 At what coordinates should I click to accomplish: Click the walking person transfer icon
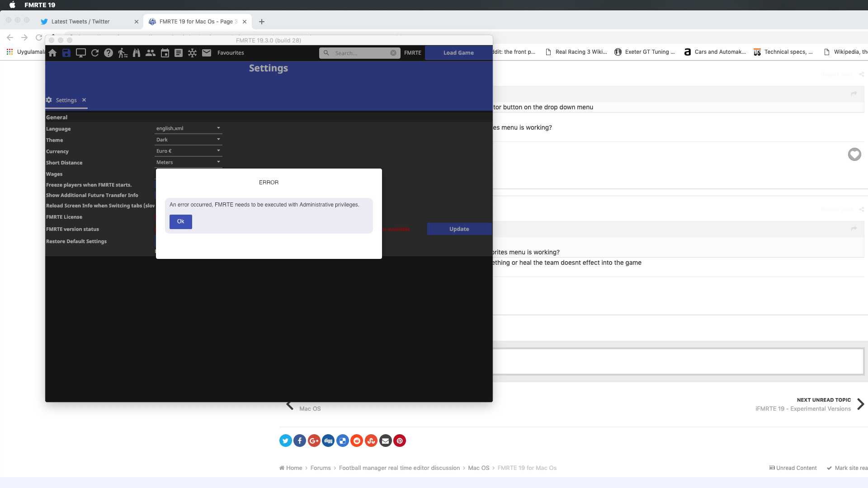tap(123, 53)
